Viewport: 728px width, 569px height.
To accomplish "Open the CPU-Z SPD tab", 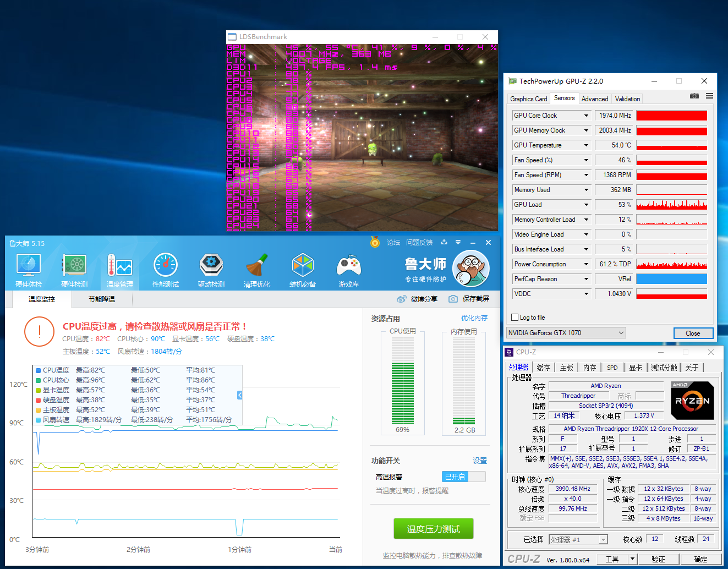I will click(x=612, y=368).
